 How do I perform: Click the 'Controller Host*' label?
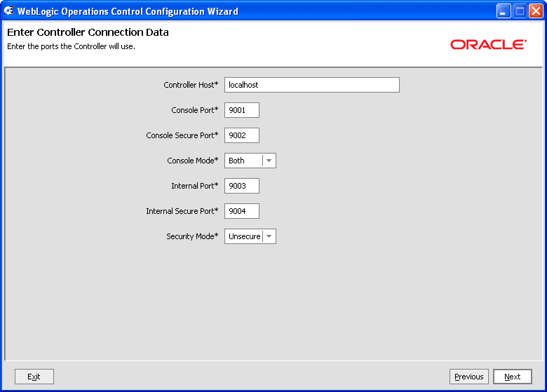(x=191, y=85)
